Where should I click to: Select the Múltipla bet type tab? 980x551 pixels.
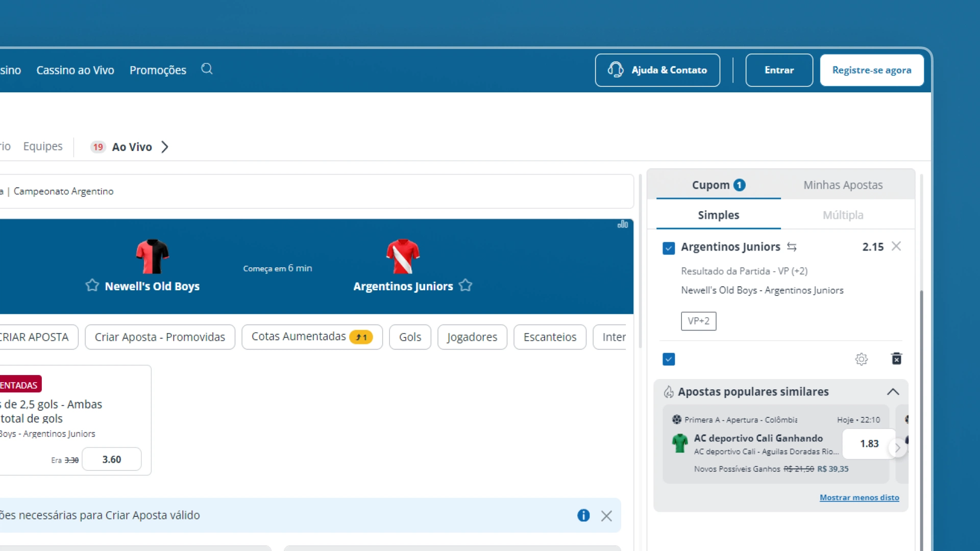click(843, 215)
